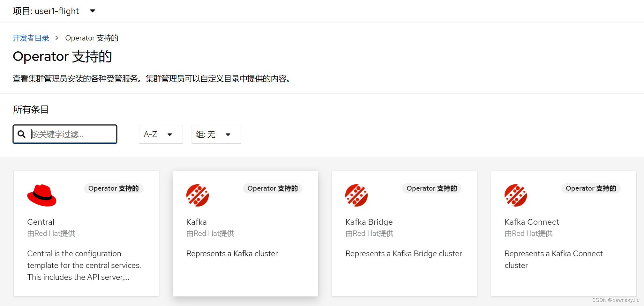The height and width of the screenshot is (306, 644).
Task: Open the A-Z sort dropdown
Action: click(x=161, y=134)
